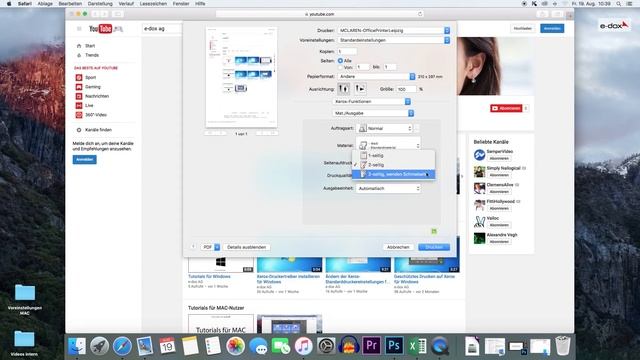The image size is (640, 360).
Task: Open the Darstellung menu
Action: 100,4
